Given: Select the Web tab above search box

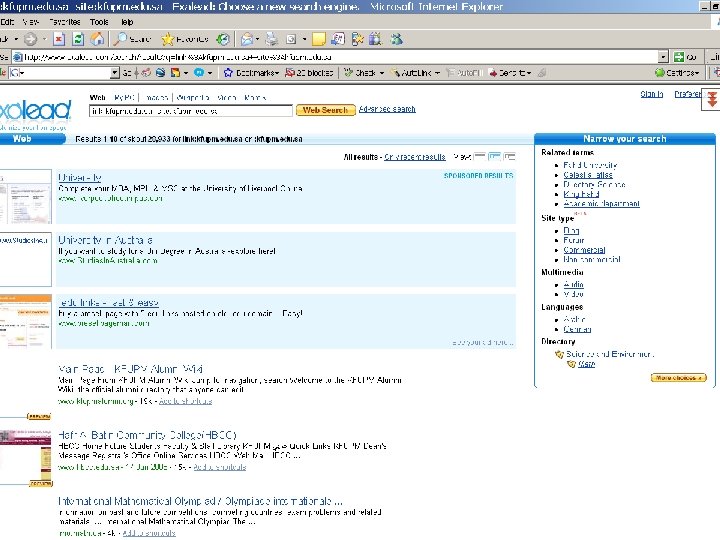Looking at the screenshot, I should coord(97,97).
